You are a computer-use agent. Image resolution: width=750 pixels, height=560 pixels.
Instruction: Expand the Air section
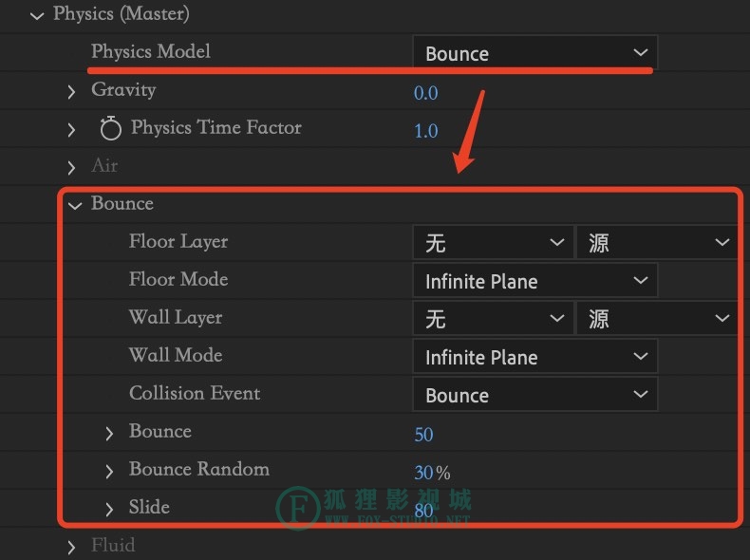[x=71, y=167]
